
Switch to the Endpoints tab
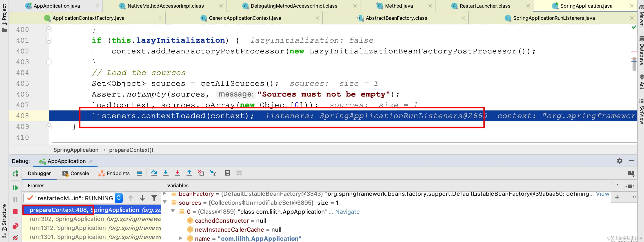tap(114, 173)
